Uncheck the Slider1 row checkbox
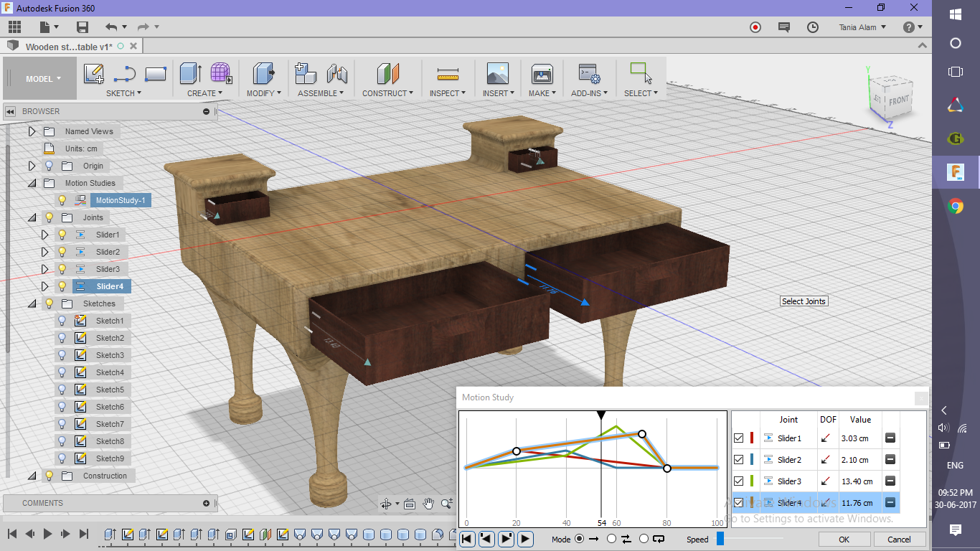Image resolution: width=980 pixels, height=551 pixels. click(739, 438)
